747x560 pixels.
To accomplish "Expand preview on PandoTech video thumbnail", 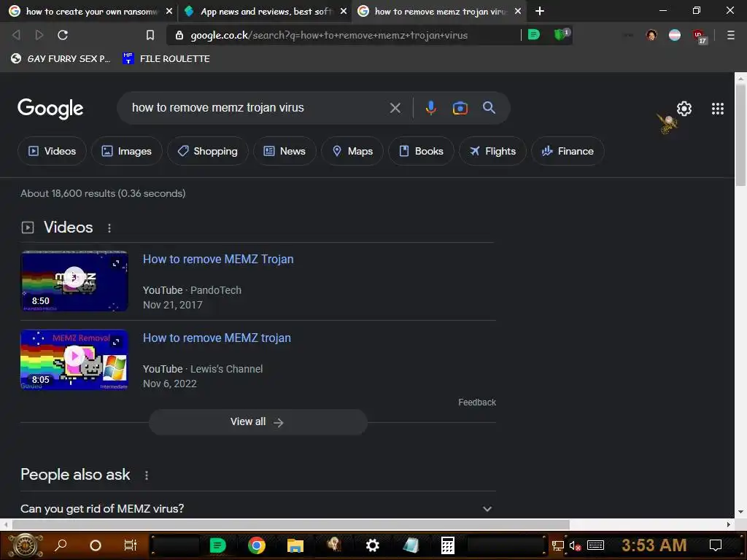I will tap(116, 262).
